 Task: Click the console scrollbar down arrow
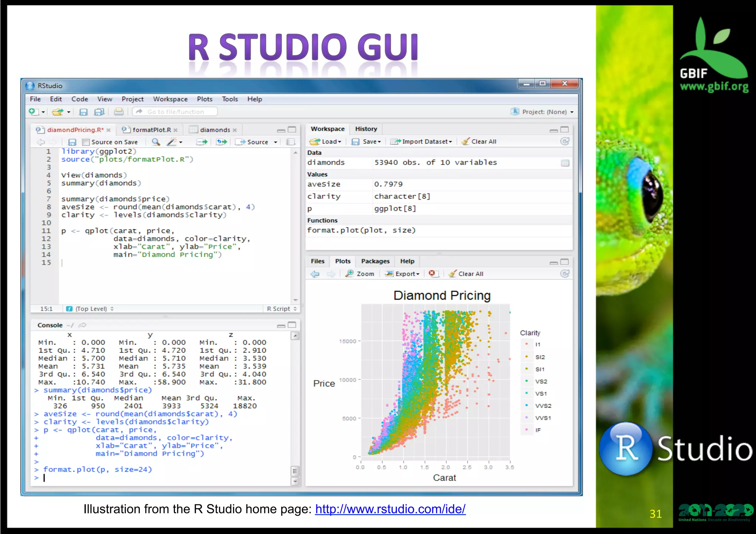coord(295,481)
